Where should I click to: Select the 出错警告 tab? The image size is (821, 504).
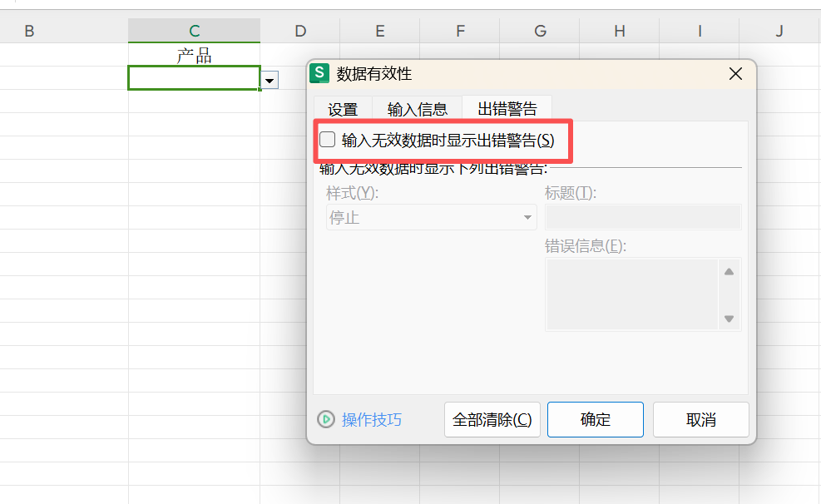tap(507, 108)
